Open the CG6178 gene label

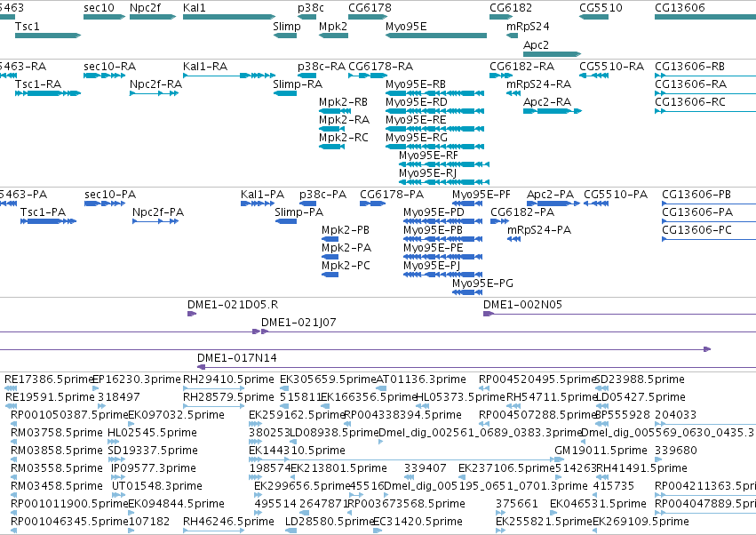click(370, 8)
